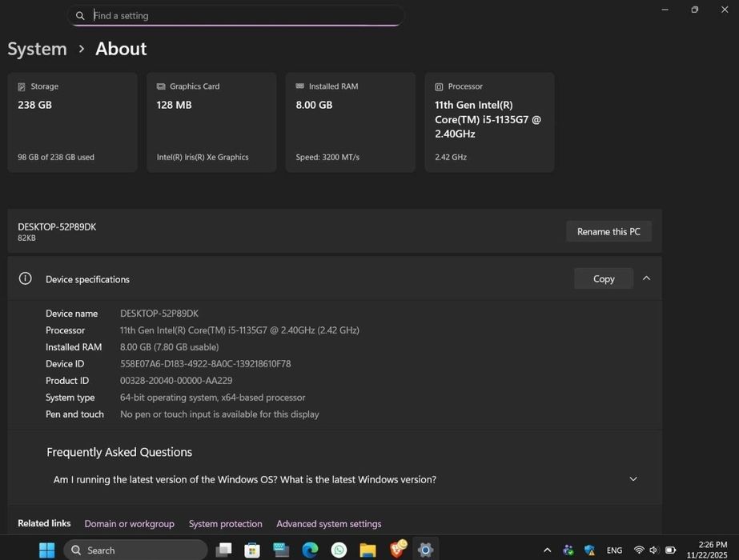Image resolution: width=739 pixels, height=560 pixels.
Task: Click Intel(R) Iris(R) Xe Graphics text
Action: click(203, 157)
